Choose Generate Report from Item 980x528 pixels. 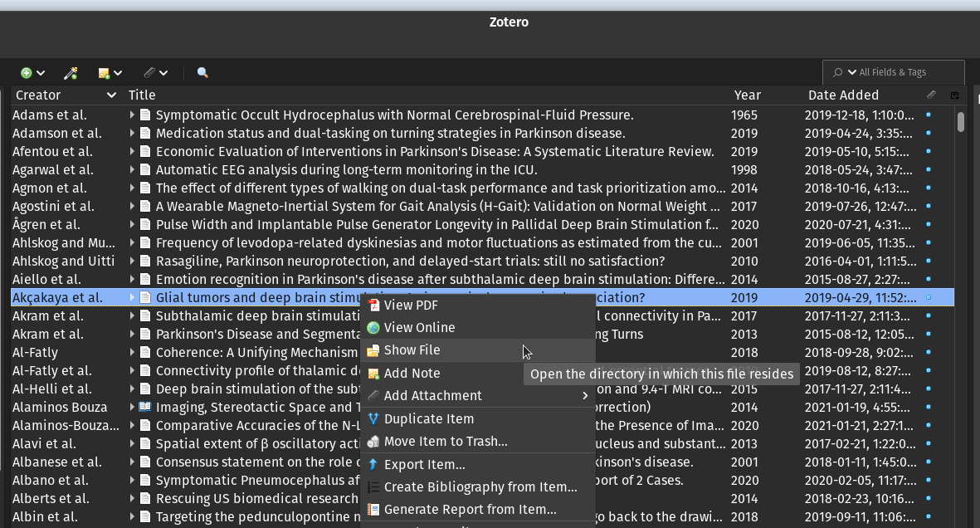(x=478, y=510)
